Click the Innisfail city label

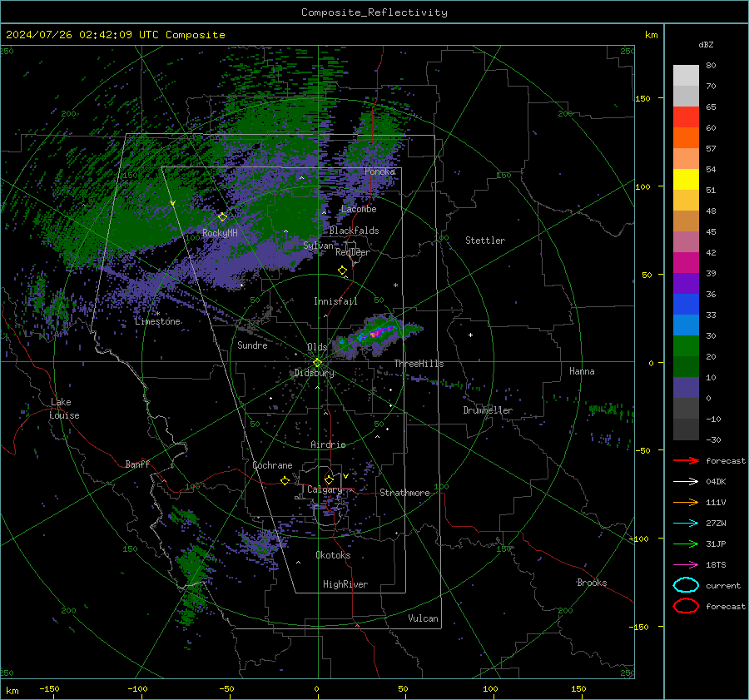click(335, 301)
